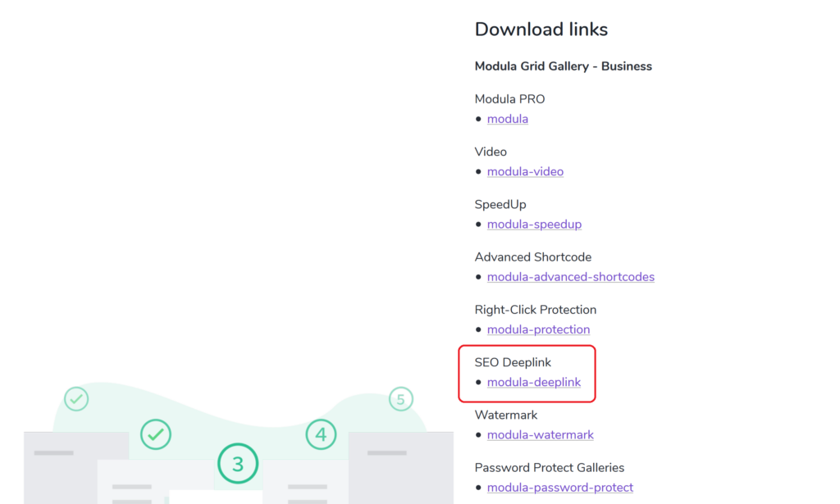
Task: Open the modula-password-protect link
Action: [x=559, y=487]
